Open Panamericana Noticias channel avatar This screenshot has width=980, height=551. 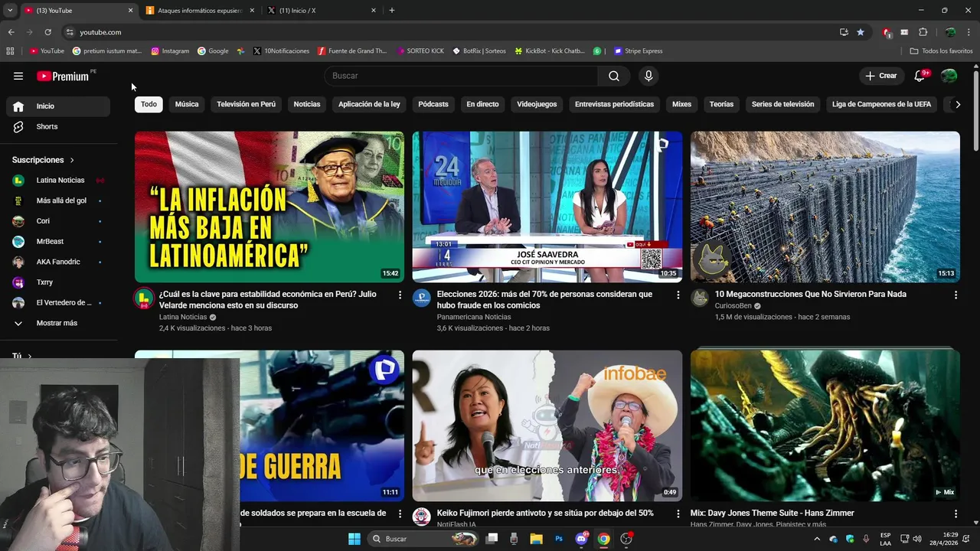point(422,298)
